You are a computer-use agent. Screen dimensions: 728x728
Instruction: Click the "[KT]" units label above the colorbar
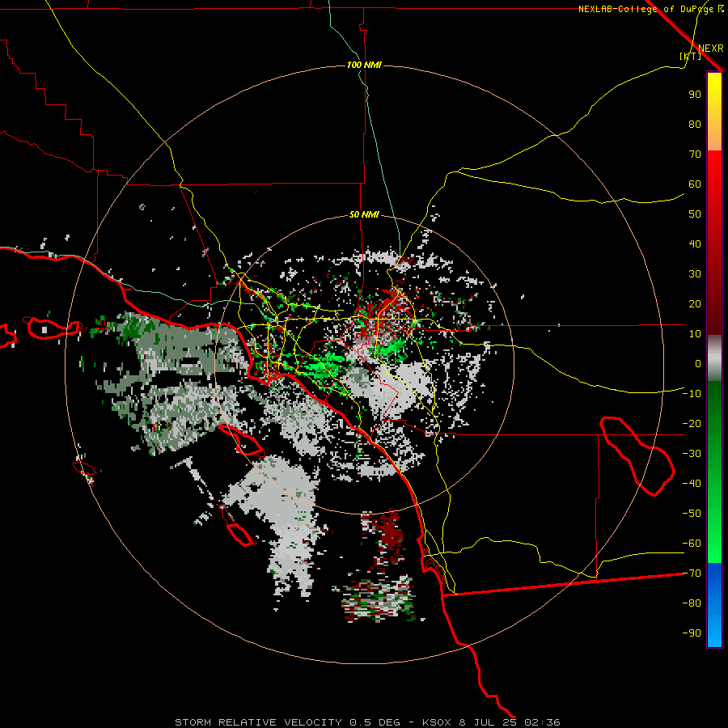tap(690, 56)
